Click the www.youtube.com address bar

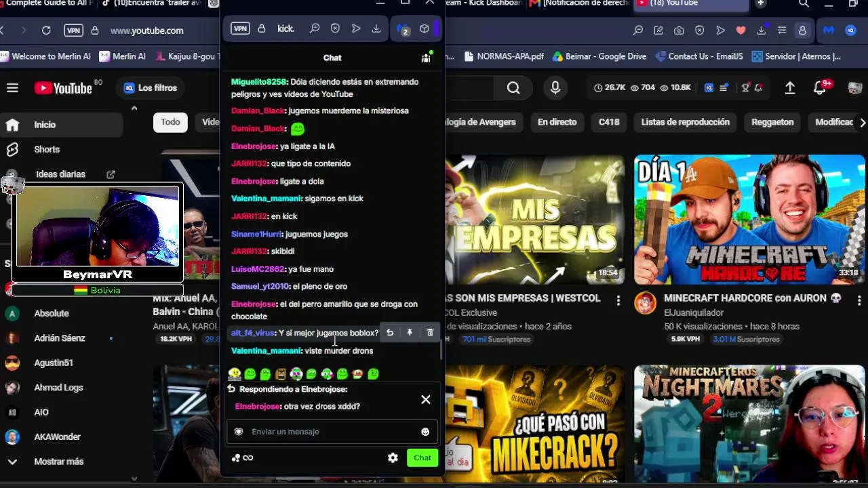tap(146, 30)
